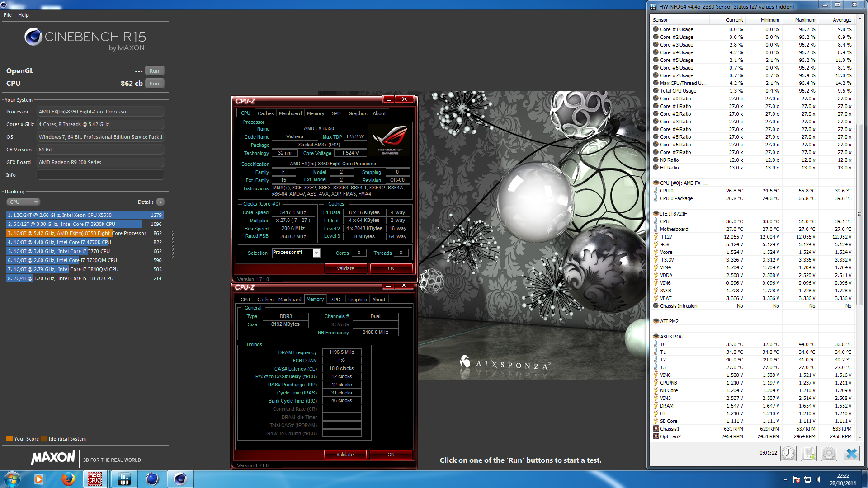Click the Info input field

click(100, 175)
